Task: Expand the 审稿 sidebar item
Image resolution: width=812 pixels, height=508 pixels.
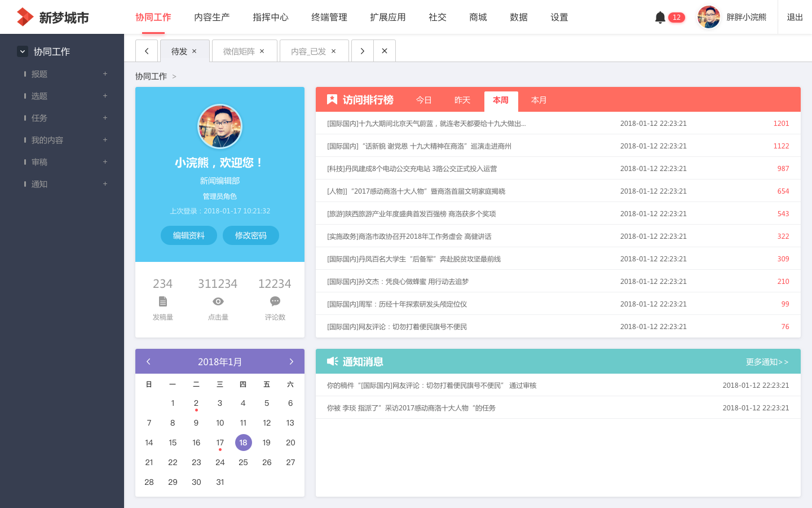Action: tap(105, 162)
